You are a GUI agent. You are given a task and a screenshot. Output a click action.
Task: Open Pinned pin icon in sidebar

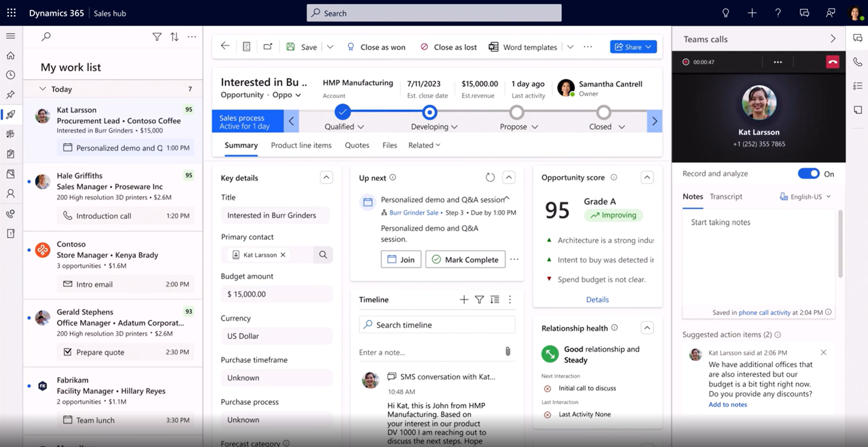[x=11, y=94]
